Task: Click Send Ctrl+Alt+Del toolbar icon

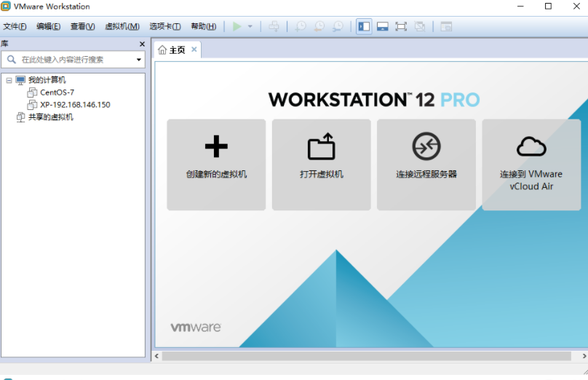Action: tap(274, 26)
